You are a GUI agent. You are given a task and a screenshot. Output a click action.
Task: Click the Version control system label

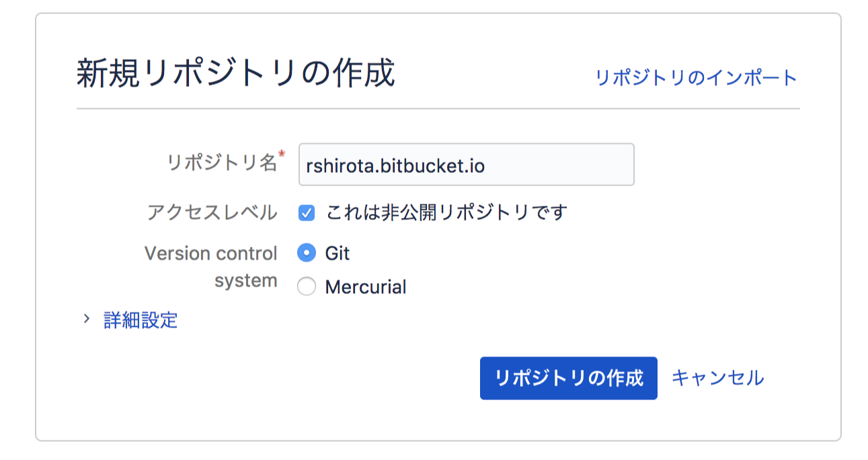[x=211, y=267]
